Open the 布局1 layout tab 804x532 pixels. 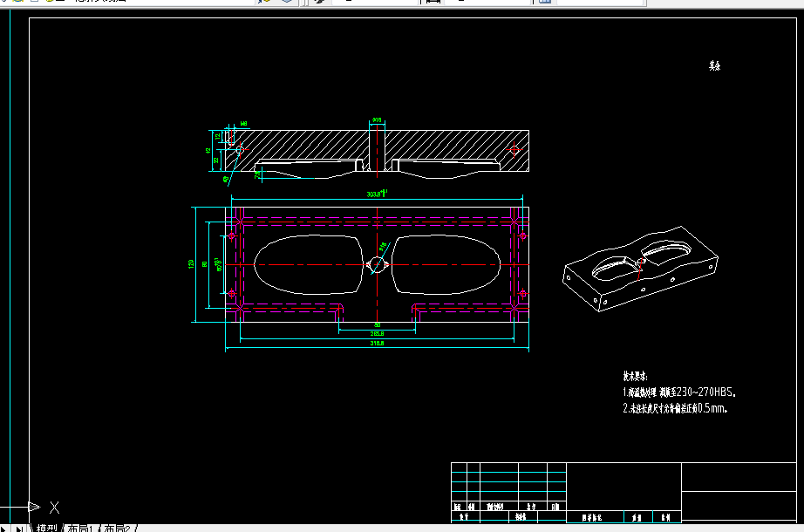[80, 528]
